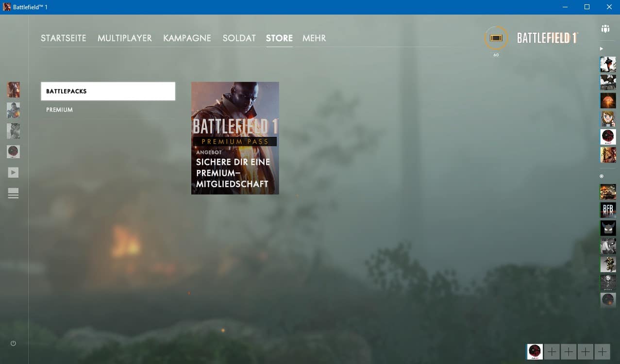Select the black cat mask friend avatar
This screenshot has height=364, width=620.
click(x=608, y=228)
